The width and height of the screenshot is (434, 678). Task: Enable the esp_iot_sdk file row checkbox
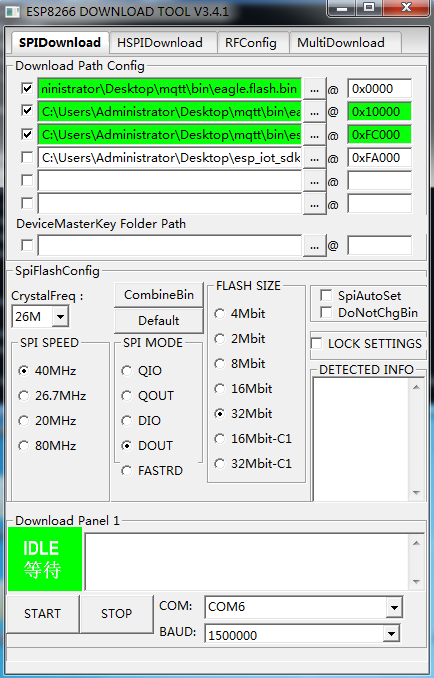pos(27,157)
